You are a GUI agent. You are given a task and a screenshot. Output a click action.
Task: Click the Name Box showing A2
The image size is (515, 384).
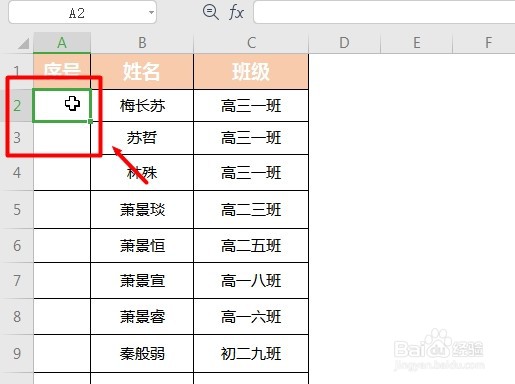click(x=82, y=13)
